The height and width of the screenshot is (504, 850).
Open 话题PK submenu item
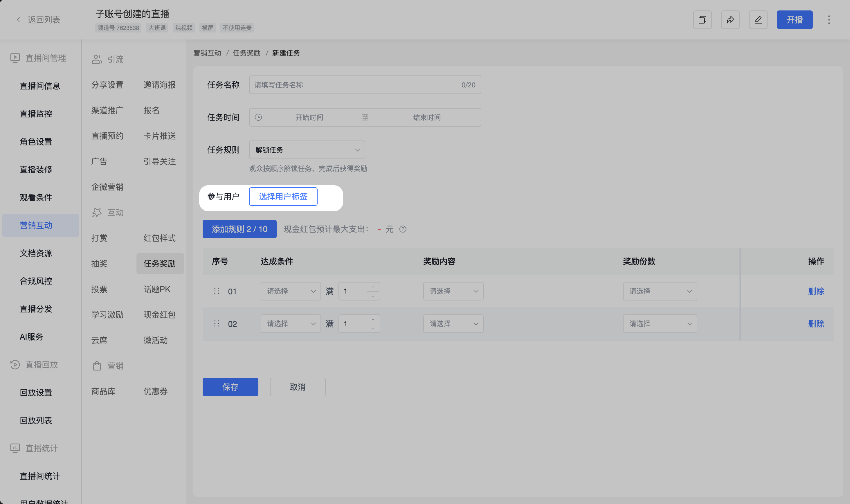157,289
